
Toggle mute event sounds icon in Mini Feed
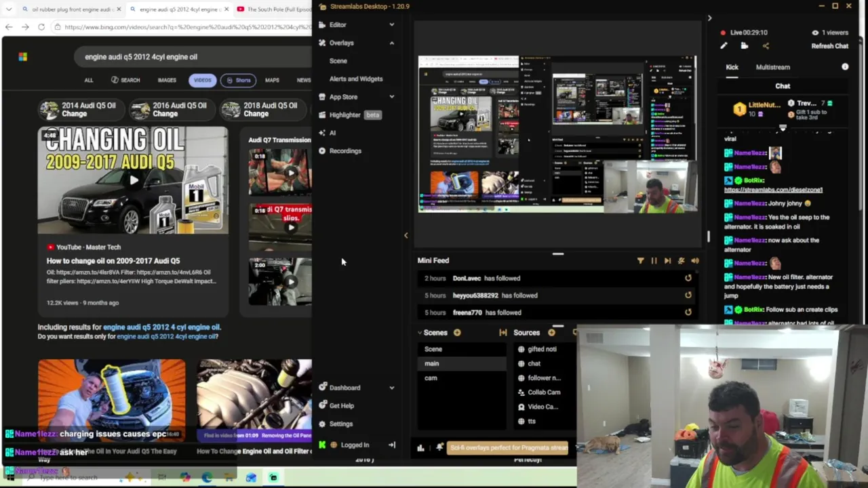coord(681,260)
